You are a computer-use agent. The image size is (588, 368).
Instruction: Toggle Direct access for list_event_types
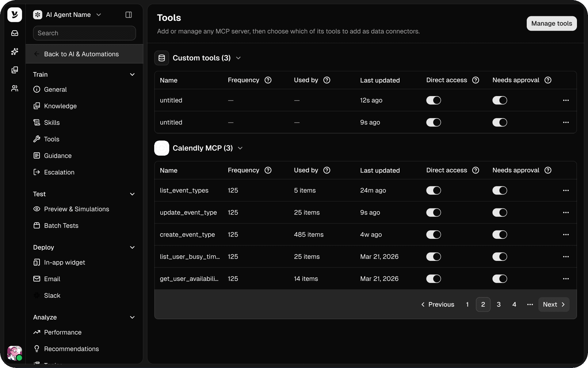click(433, 191)
